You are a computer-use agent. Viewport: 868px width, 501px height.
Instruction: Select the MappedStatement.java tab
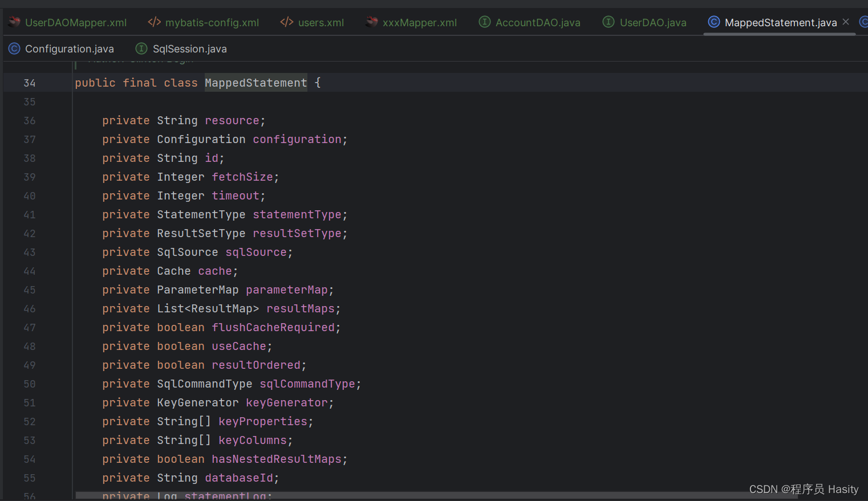(x=781, y=23)
